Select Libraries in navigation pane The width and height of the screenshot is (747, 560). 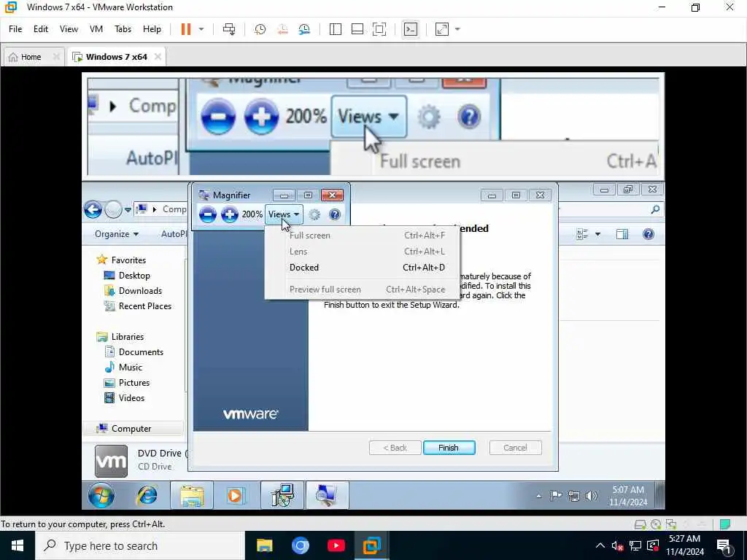click(x=120, y=336)
